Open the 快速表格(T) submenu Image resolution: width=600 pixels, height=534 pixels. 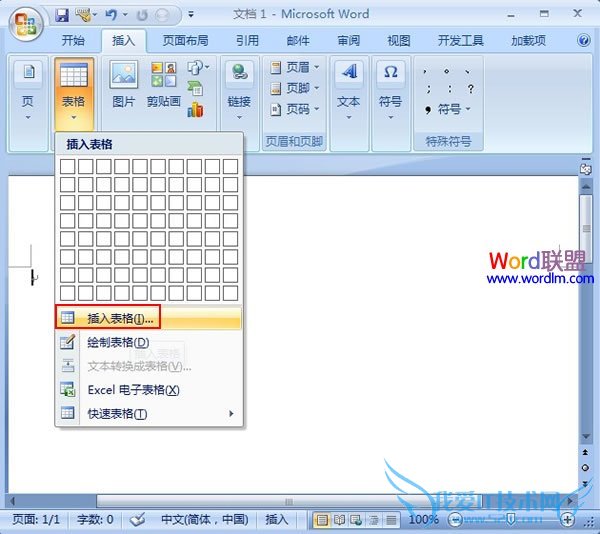149,414
